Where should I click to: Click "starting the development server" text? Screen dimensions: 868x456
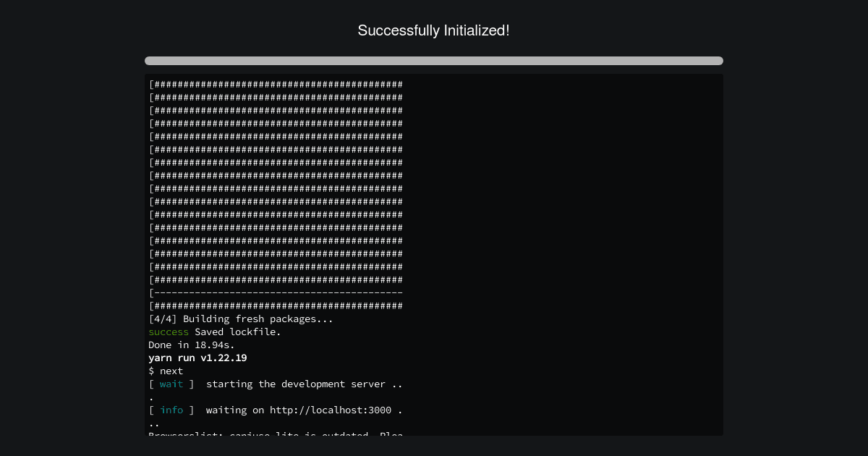[296, 384]
